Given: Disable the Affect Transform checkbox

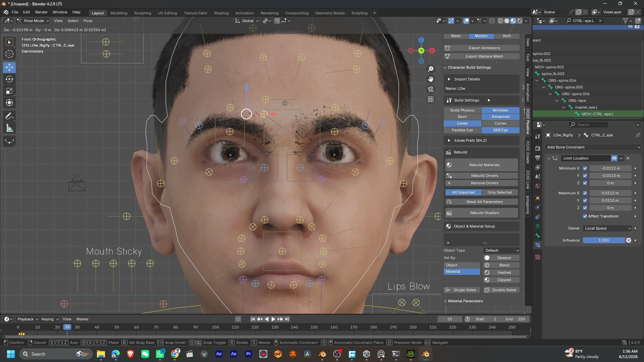Looking at the screenshot, I should [x=585, y=216].
